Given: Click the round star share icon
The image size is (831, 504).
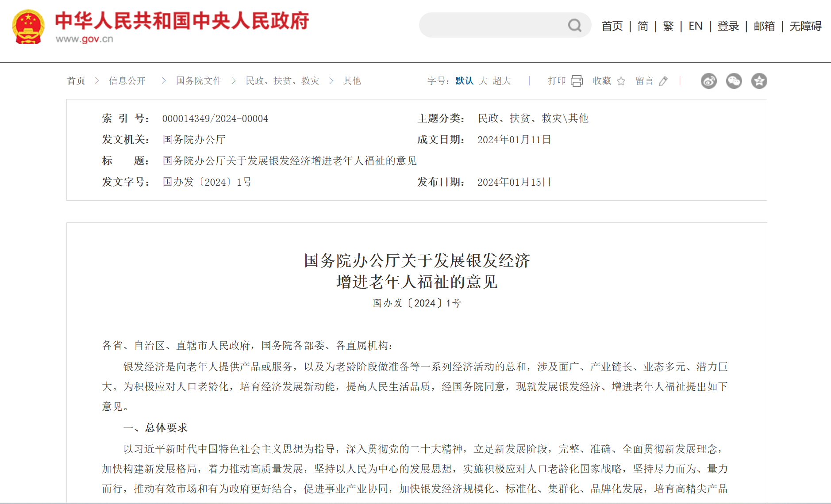Looking at the screenshot, I should pos(759,81).
